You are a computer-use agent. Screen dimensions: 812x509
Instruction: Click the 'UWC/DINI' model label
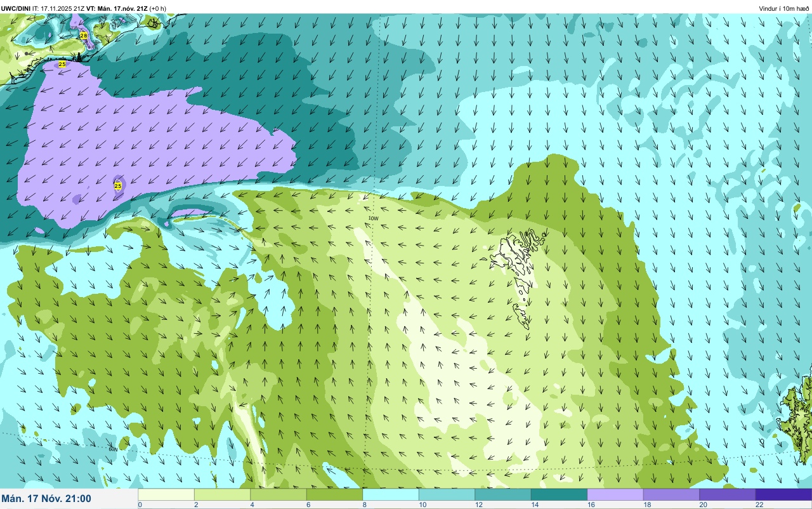click(x=16, y=8)
